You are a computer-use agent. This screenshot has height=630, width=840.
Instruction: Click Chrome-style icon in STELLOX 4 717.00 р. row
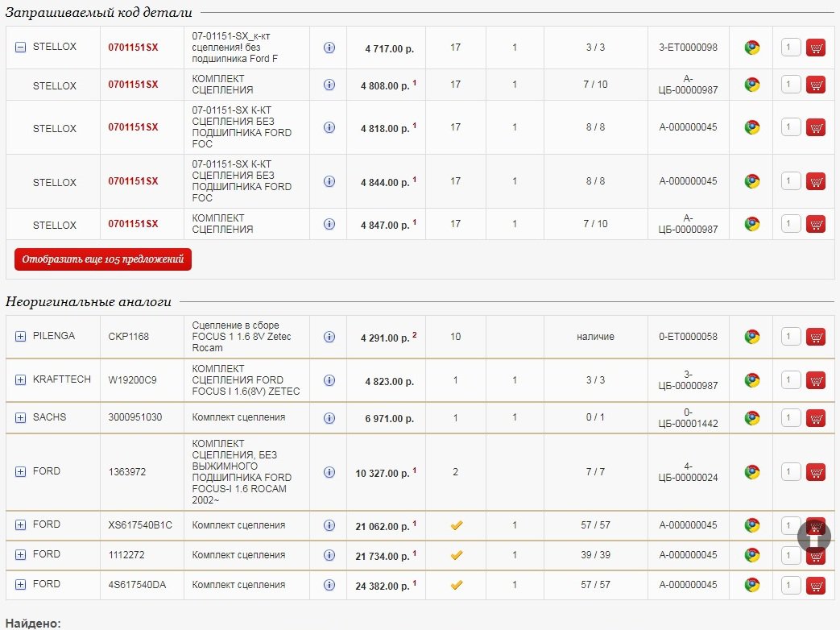click(752, 48)
